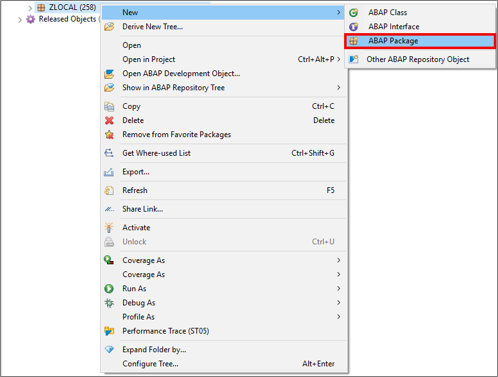The height and width of the screenshot is (377, 498).
Task: Click the ABAP Interface icon
Action: pos(353,27)
